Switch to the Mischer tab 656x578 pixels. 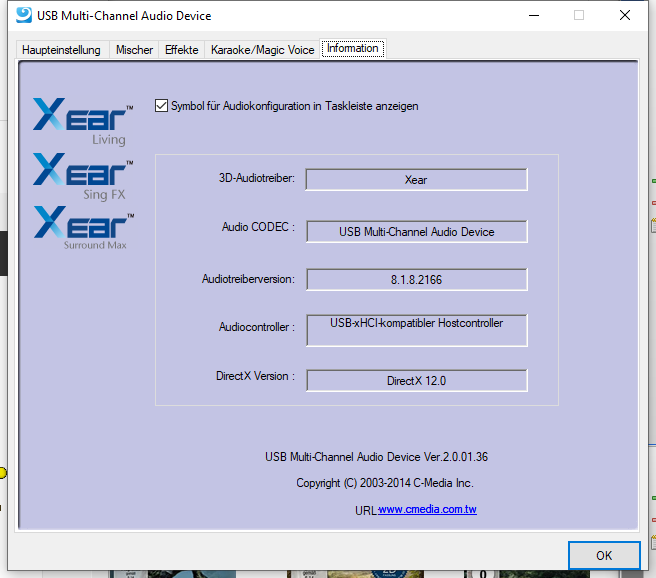click(134, 50)
